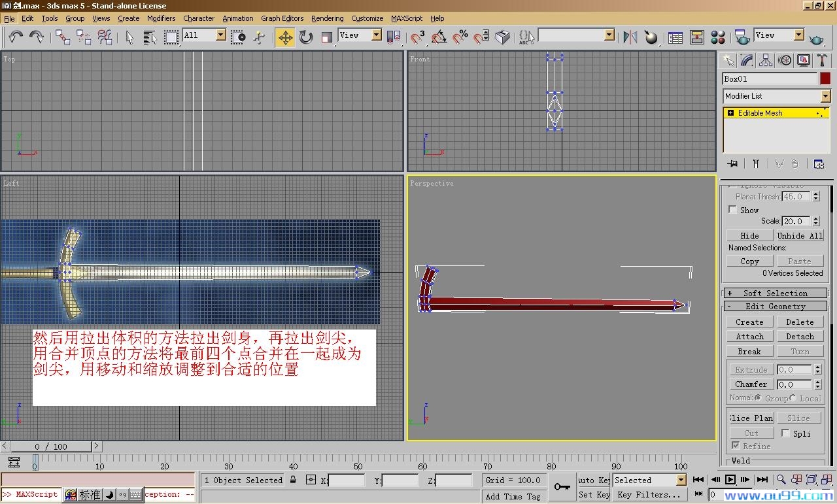Viewport: 837px width, 504px height.
Task: Click the Attach button
Action: [x=749, y=337]
